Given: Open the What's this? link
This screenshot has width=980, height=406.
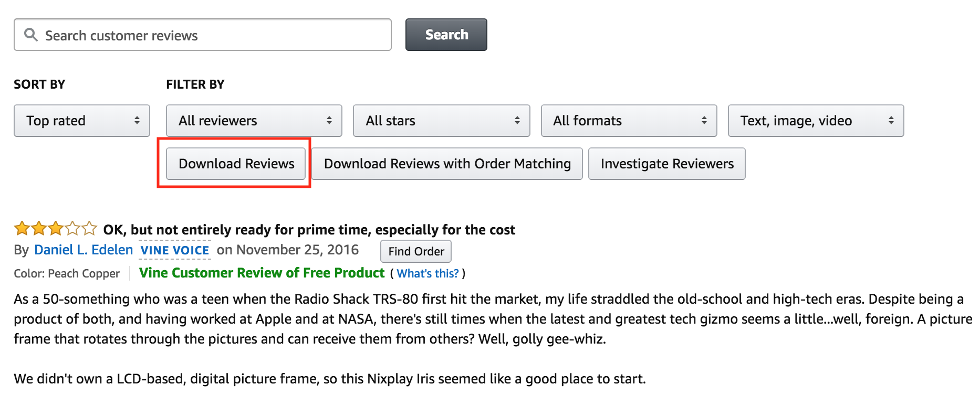Looking at the screenshot, I should tap(428, 273).
